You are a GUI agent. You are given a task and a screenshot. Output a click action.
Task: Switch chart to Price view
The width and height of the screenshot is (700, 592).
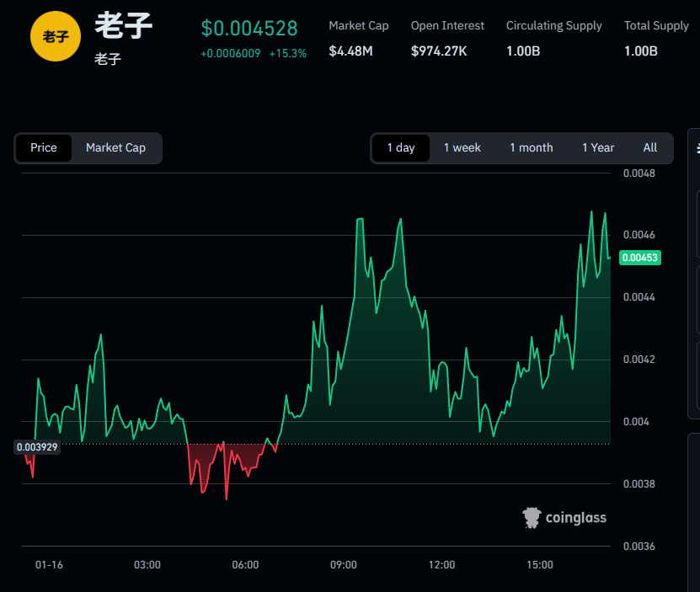click(44, 147)
